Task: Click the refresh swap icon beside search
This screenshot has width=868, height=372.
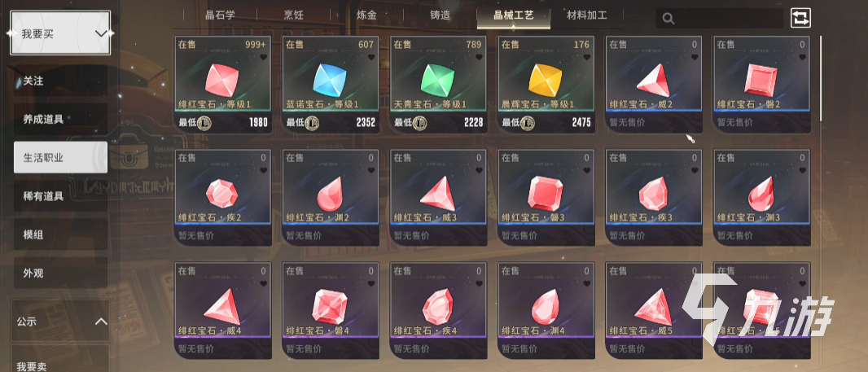Action: pos(800,18)
